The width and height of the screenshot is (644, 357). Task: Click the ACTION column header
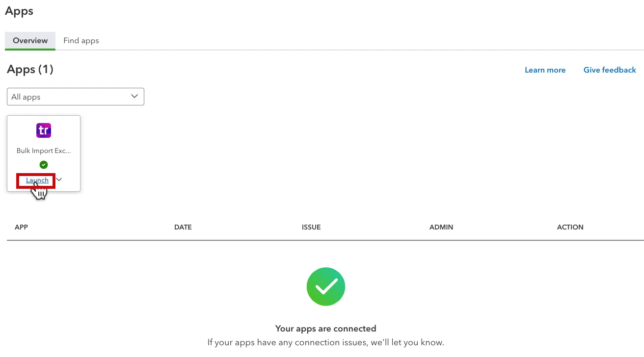click(570, 227)
